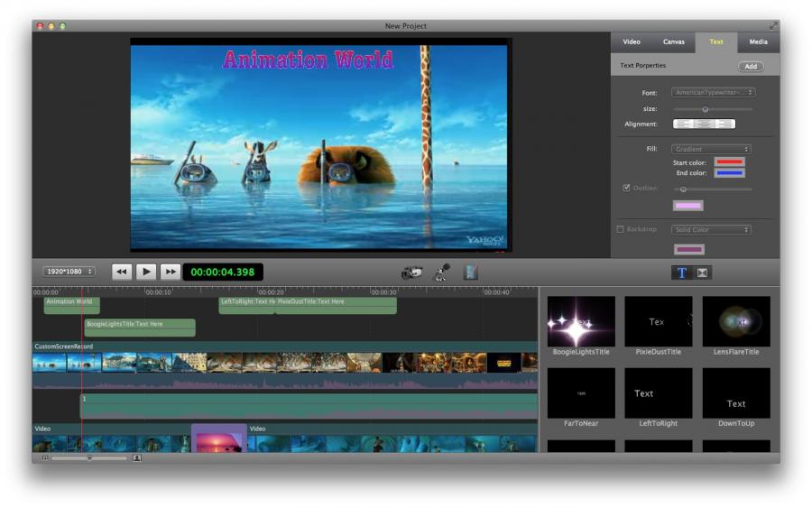This screenshot has width=812, height=508.
Task: Select the LensFlareTitle thumbnail
Action: pyautogui.click(x=736, y=321)
